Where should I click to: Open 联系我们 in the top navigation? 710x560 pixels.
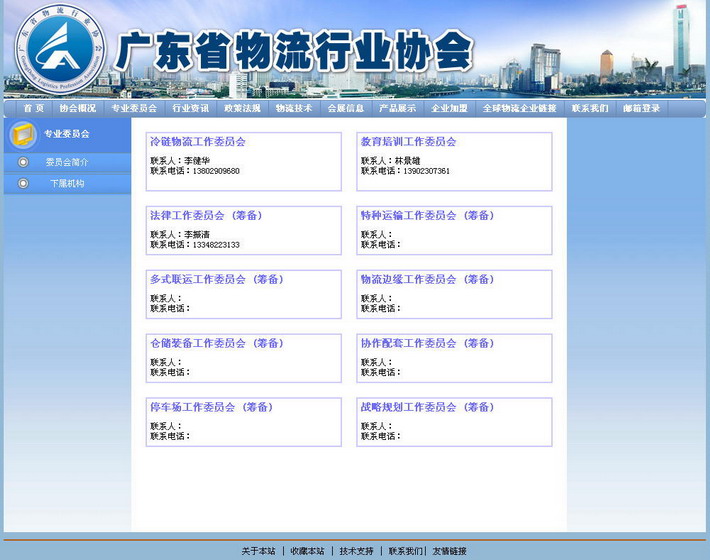(x=590, y=108)
